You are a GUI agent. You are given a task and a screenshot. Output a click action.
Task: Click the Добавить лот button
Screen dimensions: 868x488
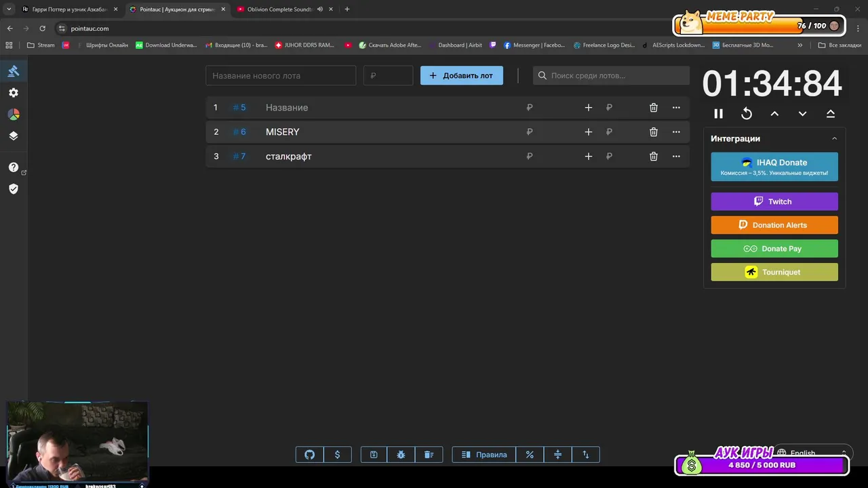click(x=462, y=75)
